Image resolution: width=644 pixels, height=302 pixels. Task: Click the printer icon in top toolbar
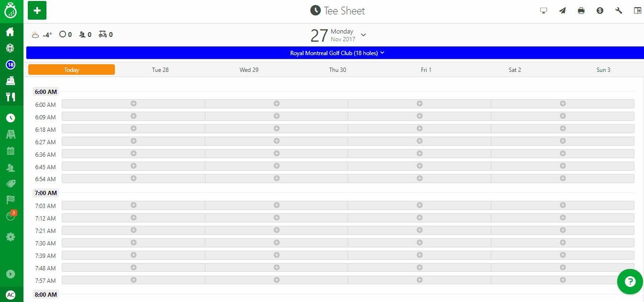[581, 11]
